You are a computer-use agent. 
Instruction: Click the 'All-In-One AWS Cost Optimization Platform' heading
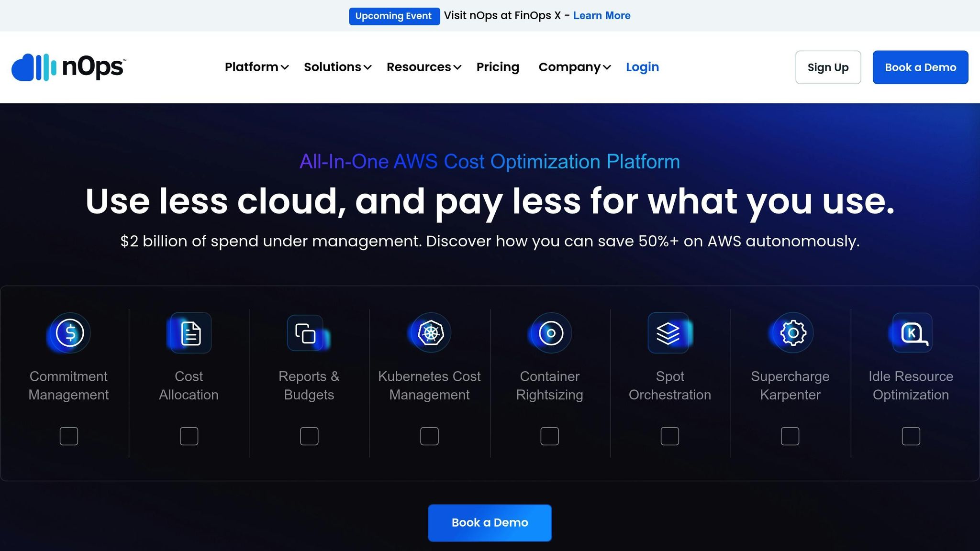(x=490, y=162)
